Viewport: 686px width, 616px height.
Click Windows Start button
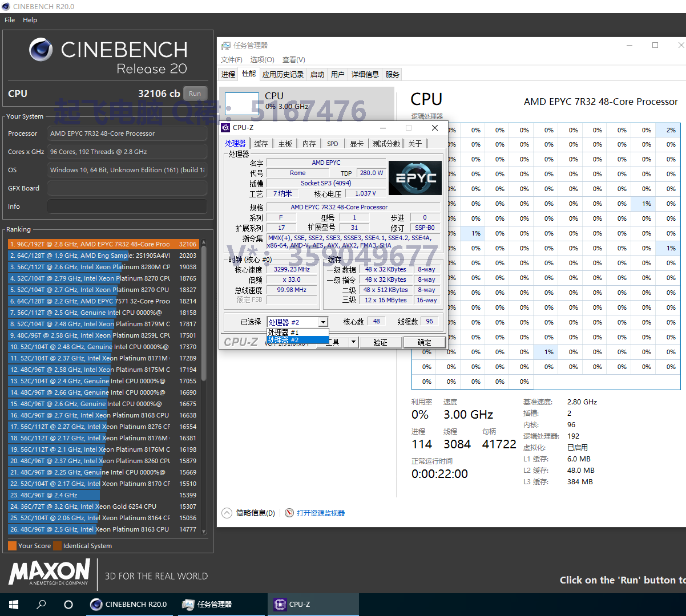(14, 605)
